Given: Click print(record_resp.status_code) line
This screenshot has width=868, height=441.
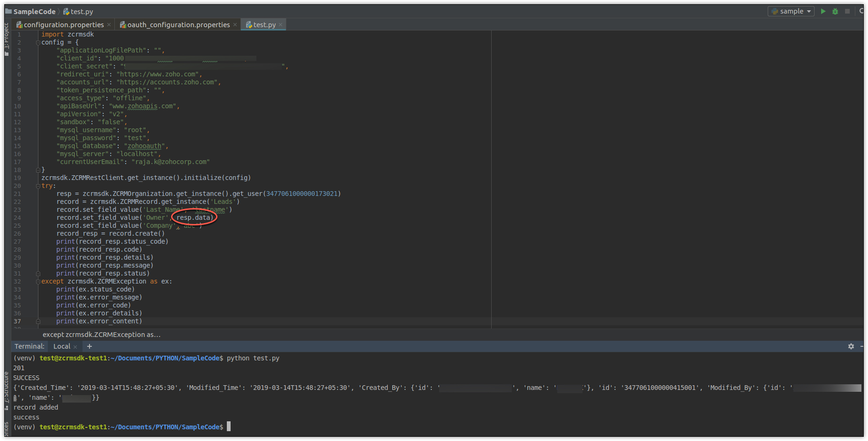Looking at the screenshot, I should click(112, 242).
